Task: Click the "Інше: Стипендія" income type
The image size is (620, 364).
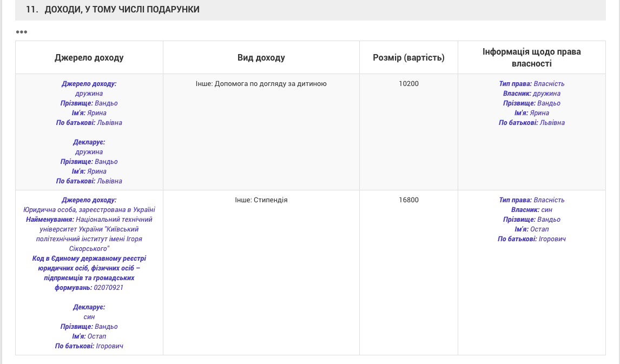Action: pyautogui.click(x=261, y=200)
